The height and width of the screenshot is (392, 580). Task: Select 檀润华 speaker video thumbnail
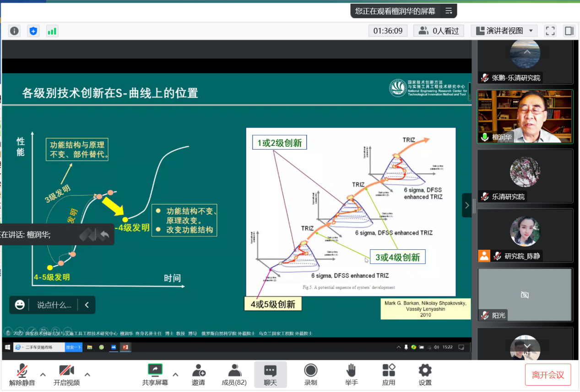[525, 117]
